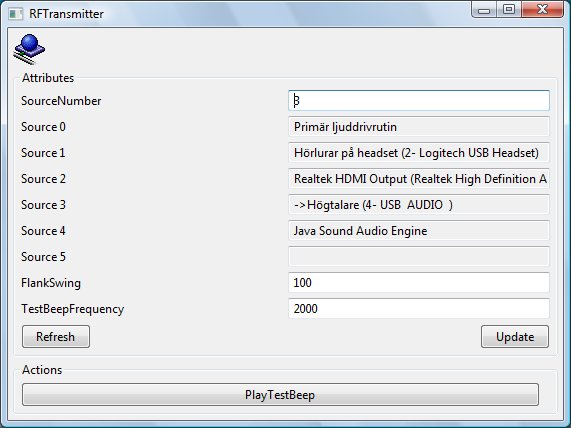Click the FlankSwing field containing 100

[x=419, y=282]
